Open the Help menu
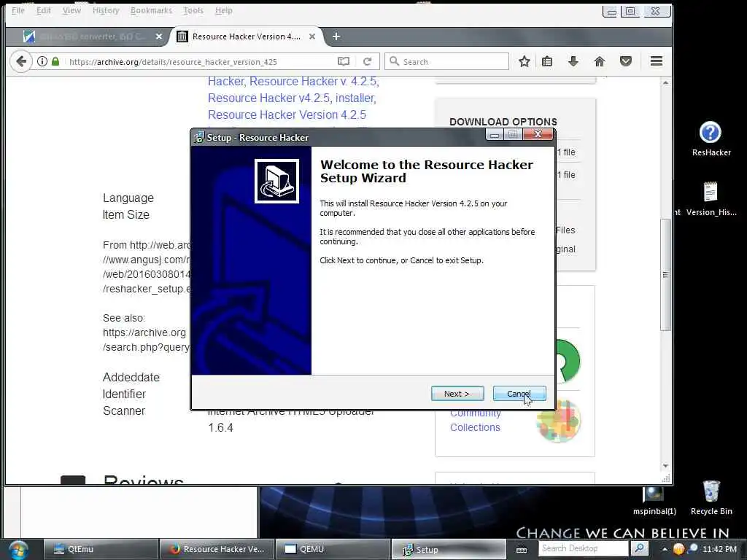 click(223, 10)
